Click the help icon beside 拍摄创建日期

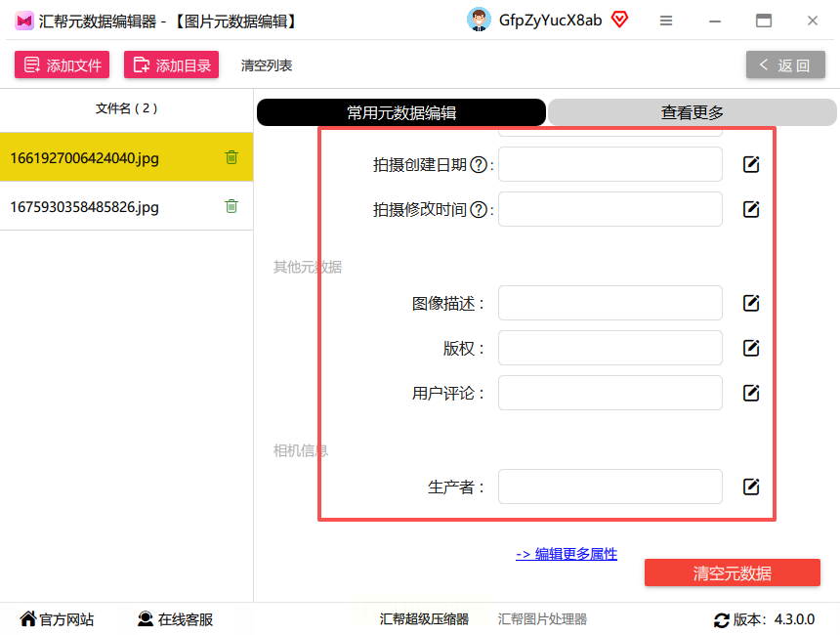(x=479, y=164)
